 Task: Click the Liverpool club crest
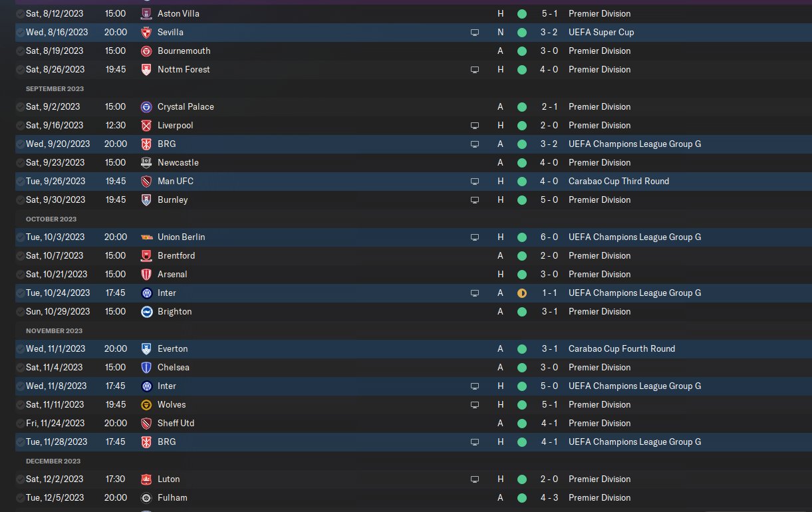tap(146, 125)
